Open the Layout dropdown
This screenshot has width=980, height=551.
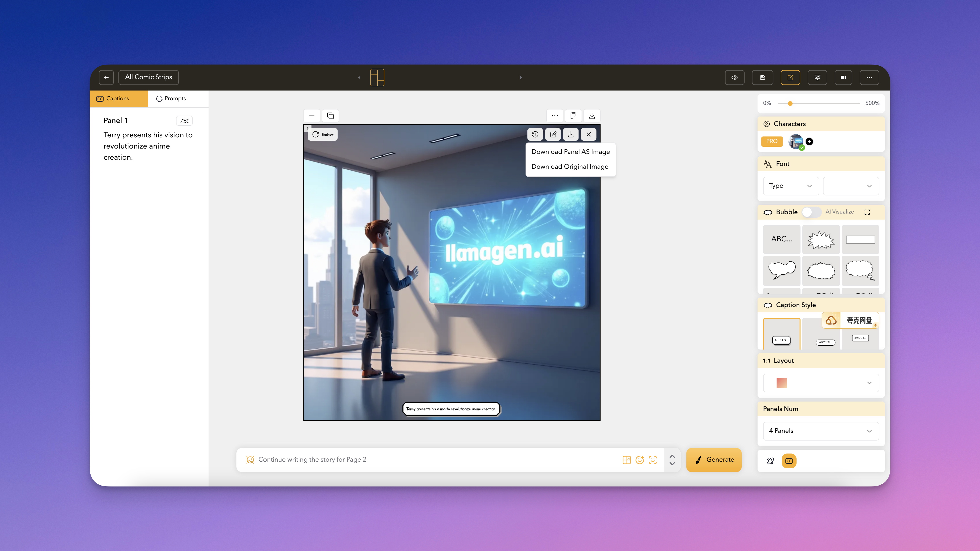point(821,383)
